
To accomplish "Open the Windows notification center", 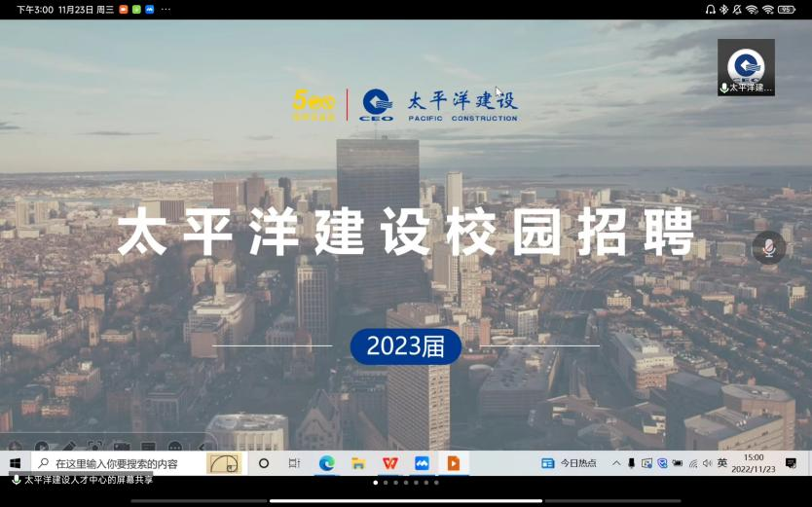I will [x=791, y=464].
